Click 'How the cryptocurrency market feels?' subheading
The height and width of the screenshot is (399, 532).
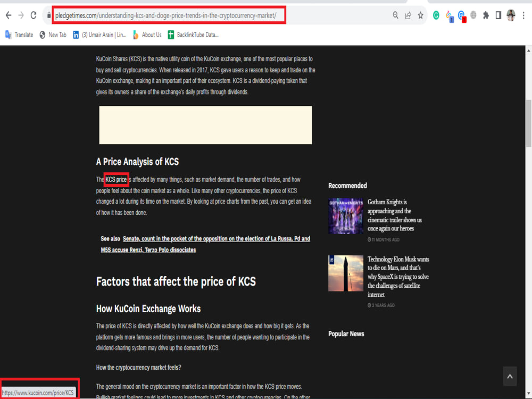[138, 368]
